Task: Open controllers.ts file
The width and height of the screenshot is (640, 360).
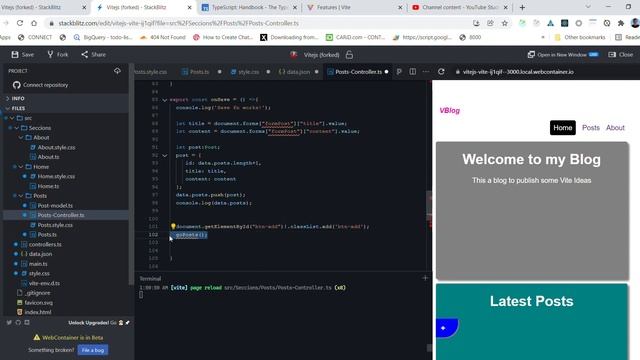Action: 45,244
